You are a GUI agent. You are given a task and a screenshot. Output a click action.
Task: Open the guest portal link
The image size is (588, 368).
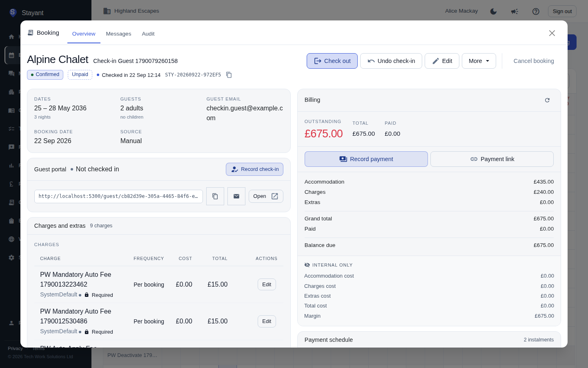[266, 196]
